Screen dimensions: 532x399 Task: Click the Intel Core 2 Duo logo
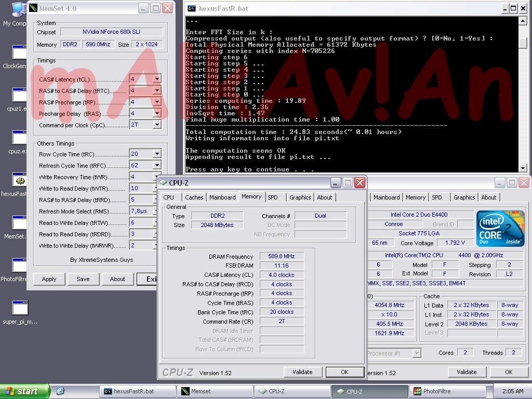click(x=500, y=229)
